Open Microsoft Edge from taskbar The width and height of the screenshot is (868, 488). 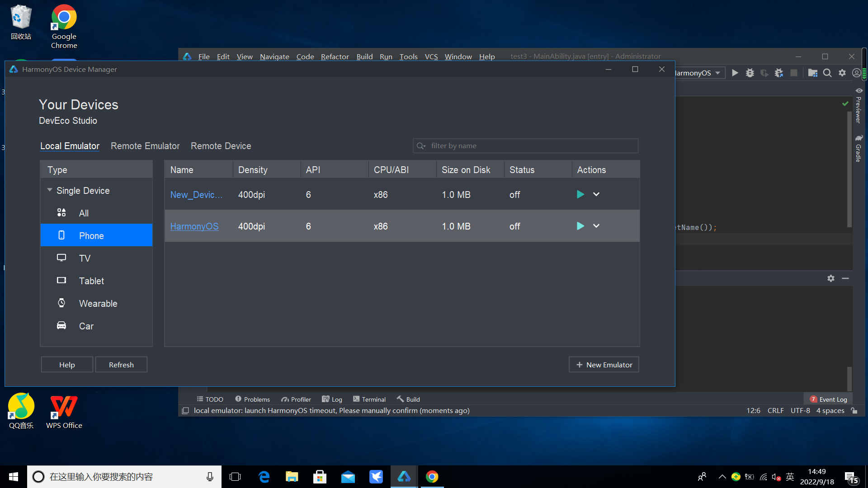pyautogui.click(x=264, y=477)
